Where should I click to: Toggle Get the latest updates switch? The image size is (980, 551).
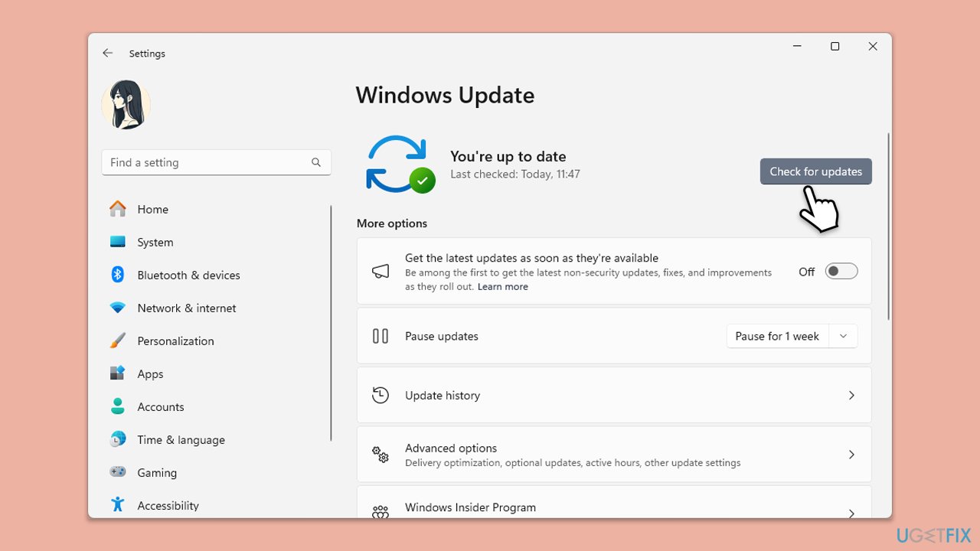(x=841, y=272)
